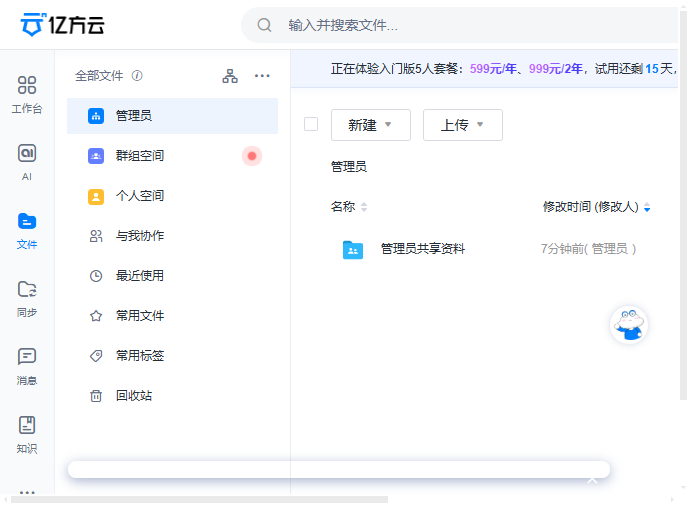Click the red dot beside 群组空间

[252, 156]
